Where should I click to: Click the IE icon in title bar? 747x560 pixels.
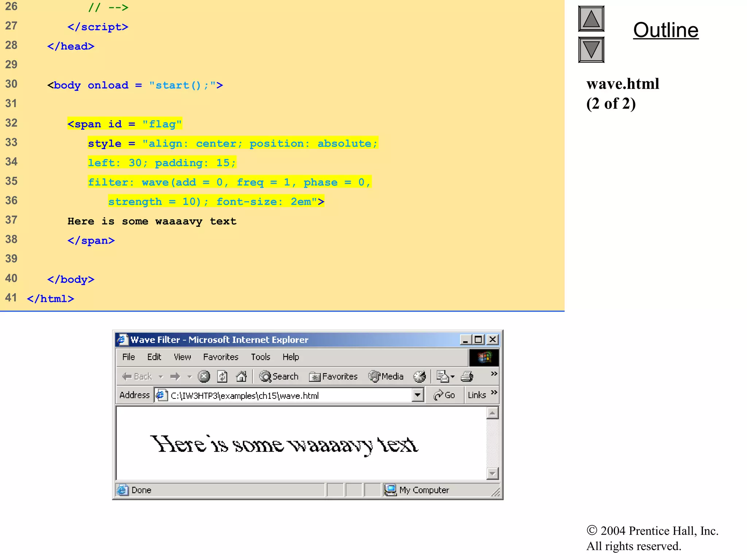click(x=123, y=339)
